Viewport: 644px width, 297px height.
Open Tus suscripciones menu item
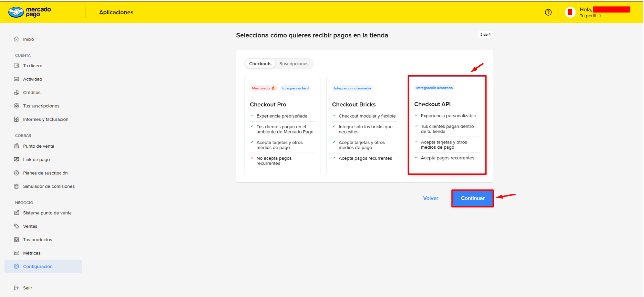point(41,106)
